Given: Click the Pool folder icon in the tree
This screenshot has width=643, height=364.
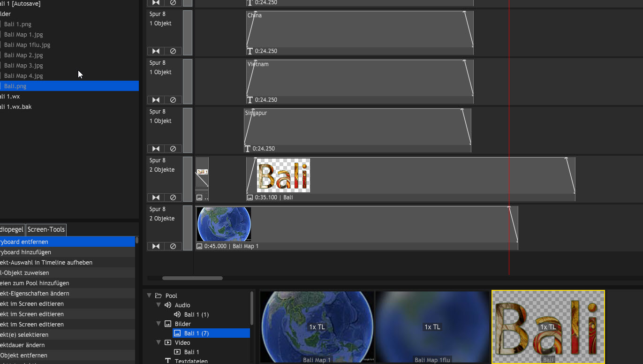Looking at the screenshot, I should pos(159,296).
